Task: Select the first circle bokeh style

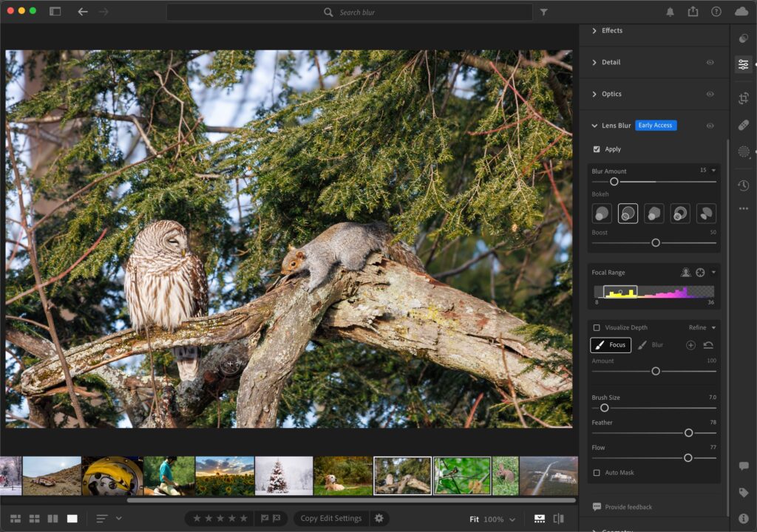Action: tap(602, 214)
